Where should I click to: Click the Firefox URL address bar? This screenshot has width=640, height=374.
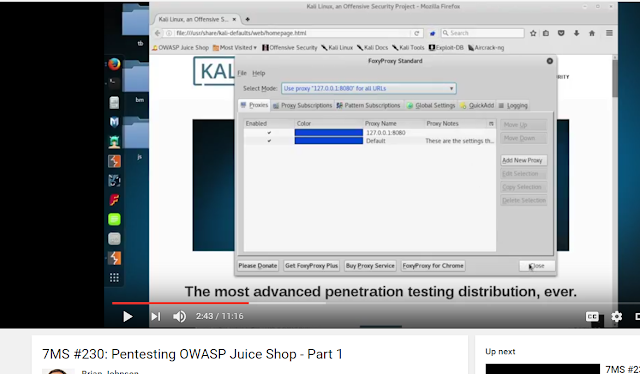tap(288, 33)
